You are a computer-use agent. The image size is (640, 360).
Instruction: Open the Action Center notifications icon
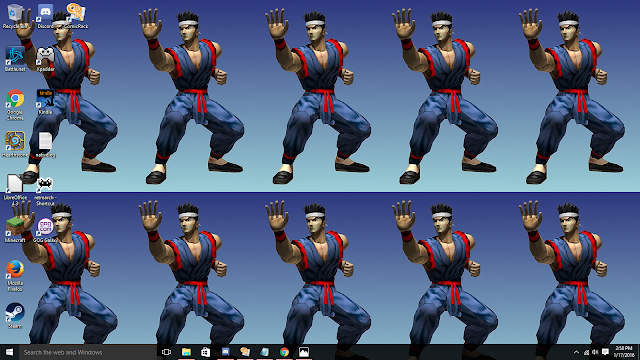pos(605,352)
